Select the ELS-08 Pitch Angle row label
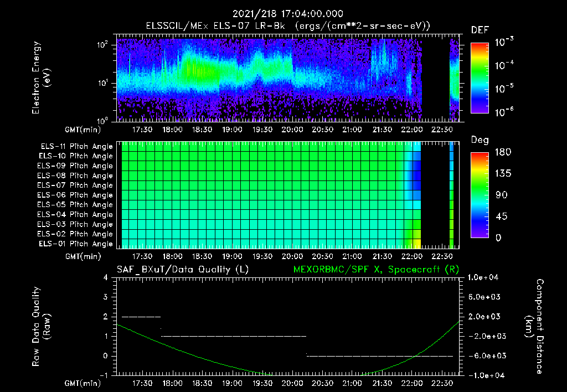 pos(75,176)
